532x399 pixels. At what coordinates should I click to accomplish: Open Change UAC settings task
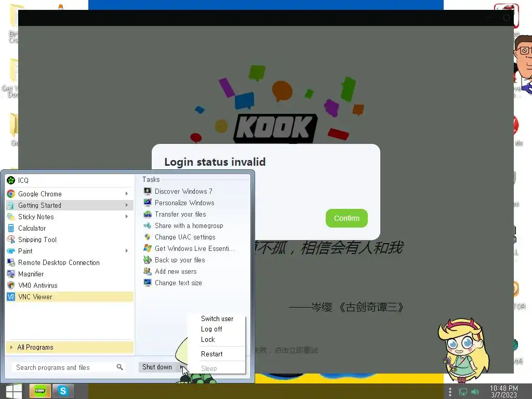point(185,237)
